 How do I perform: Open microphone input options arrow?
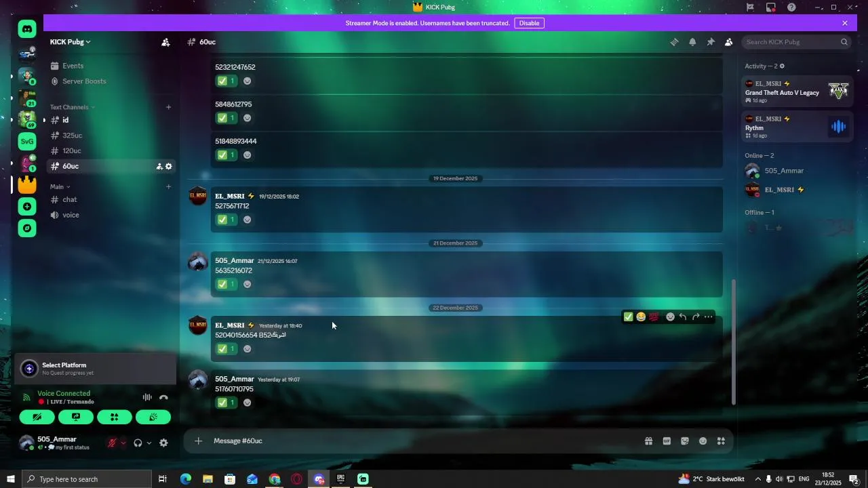point(123,443)
